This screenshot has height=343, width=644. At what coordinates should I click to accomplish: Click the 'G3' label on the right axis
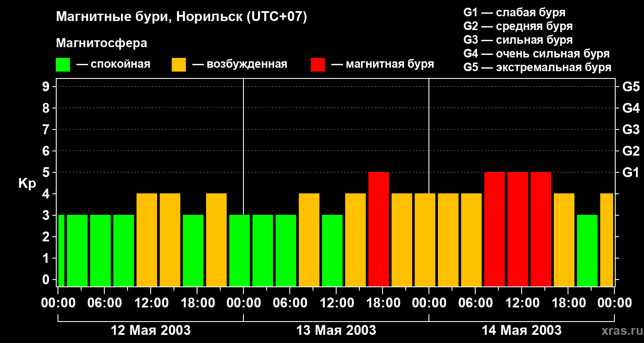pos(631,129)
